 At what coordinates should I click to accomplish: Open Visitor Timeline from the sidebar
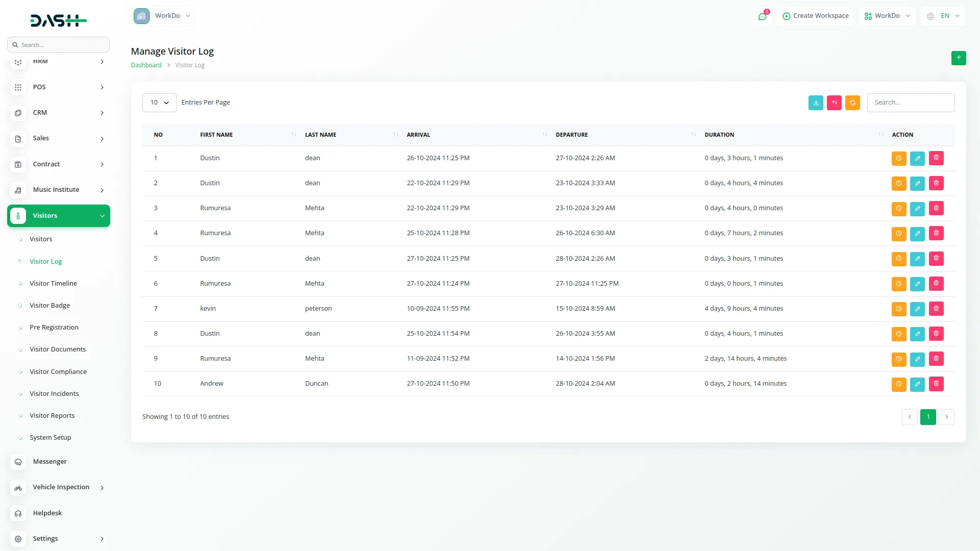[53, 284]
